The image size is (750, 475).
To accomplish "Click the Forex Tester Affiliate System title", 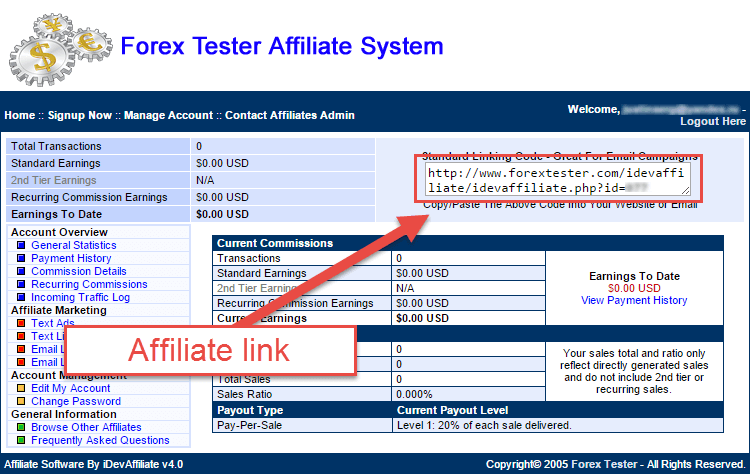I will [x=282, y=46].
